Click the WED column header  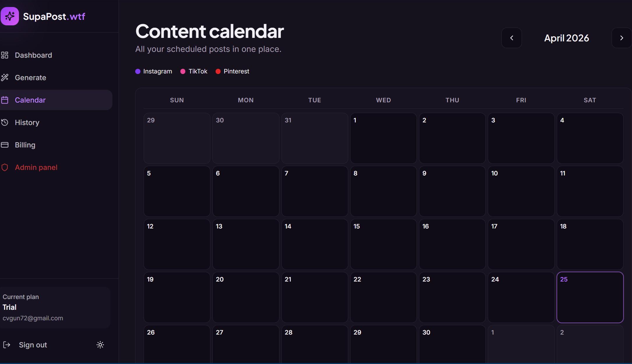[x=383, y=100]
